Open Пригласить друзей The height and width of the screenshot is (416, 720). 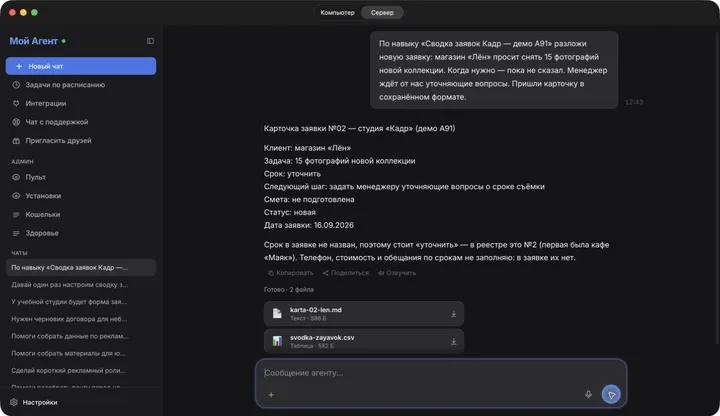(81, 141)
